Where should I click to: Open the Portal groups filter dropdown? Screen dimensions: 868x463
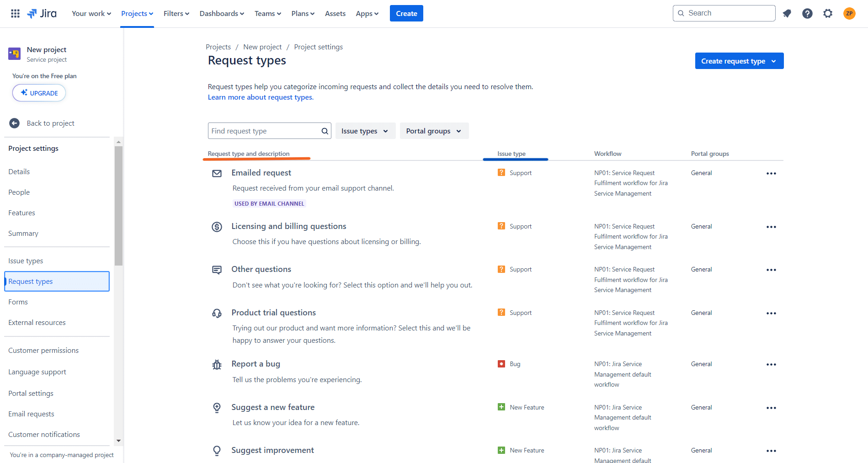click(x=434, y=131)
